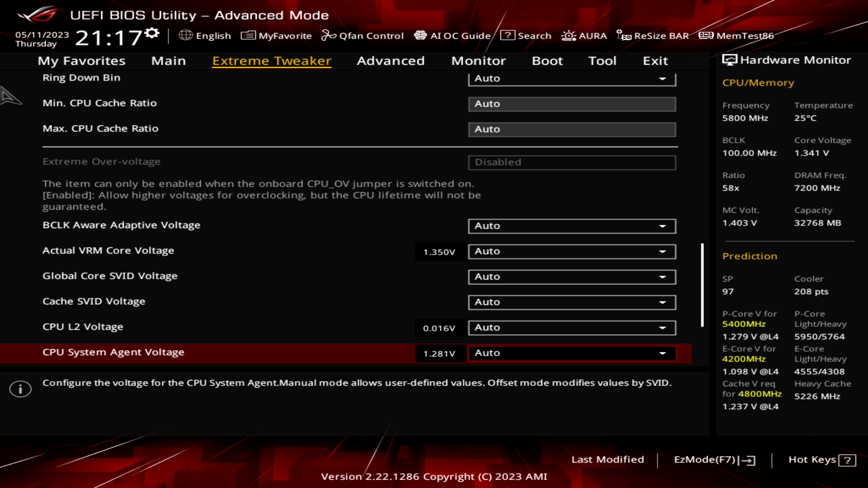
Task: Click the 4800MHz cache prediction value
Action: pos(759,394)
